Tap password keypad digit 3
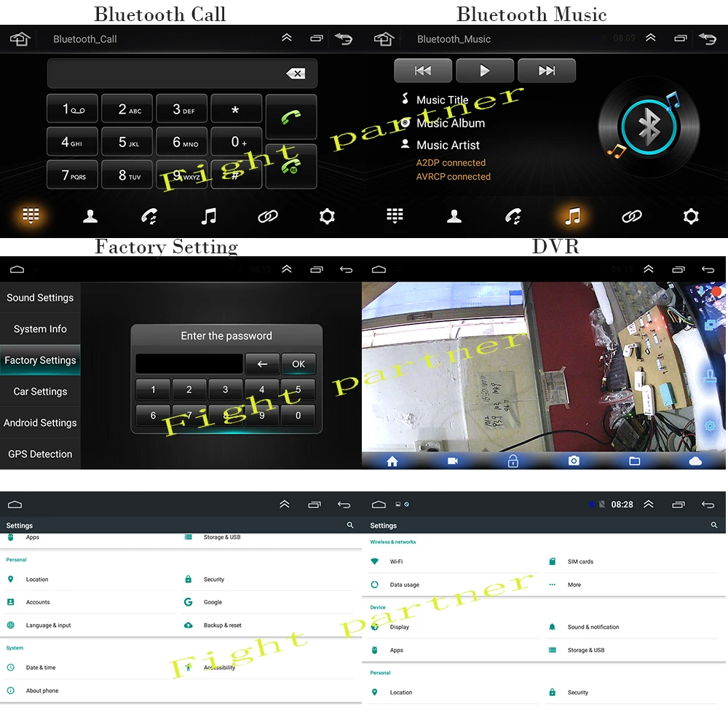This screenshot has height=728, width=728. 225,389
